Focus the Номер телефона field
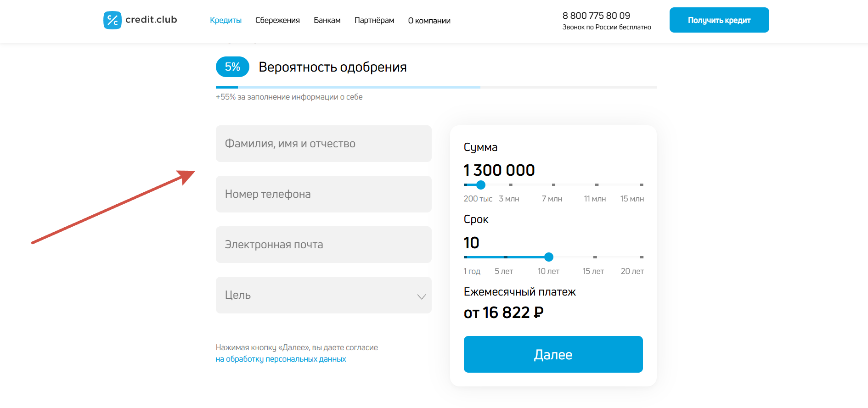This screenshot has width=868, height=408. tap(324, 194)
